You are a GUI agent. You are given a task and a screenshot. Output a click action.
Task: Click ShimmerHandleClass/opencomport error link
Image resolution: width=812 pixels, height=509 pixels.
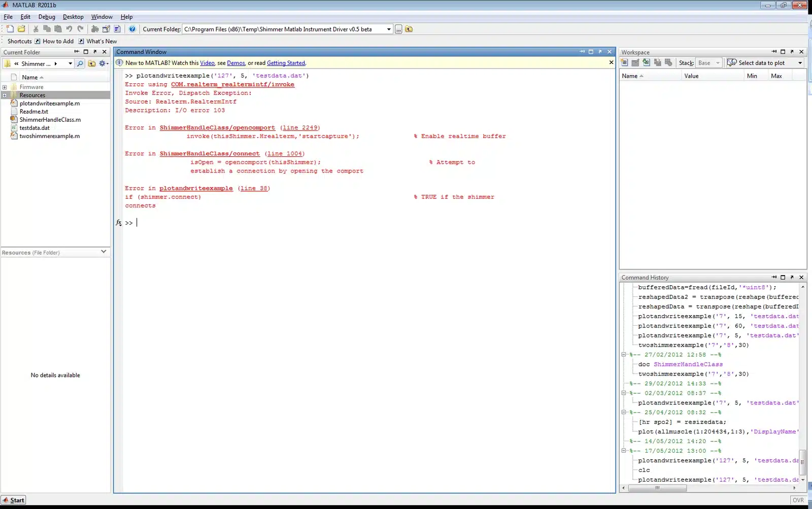(217, 128)
